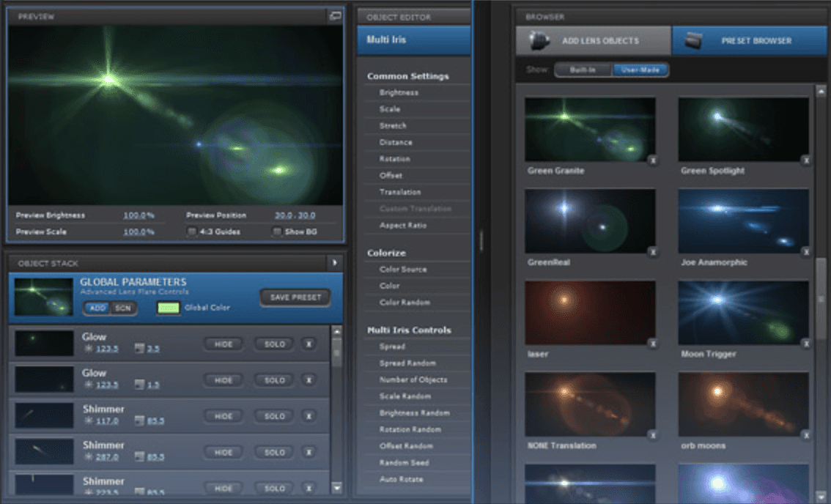Click the Global Parameters flare thumbnail
Image resolution: width=831 pixels, height=504 pixels.
coord(43,297)
